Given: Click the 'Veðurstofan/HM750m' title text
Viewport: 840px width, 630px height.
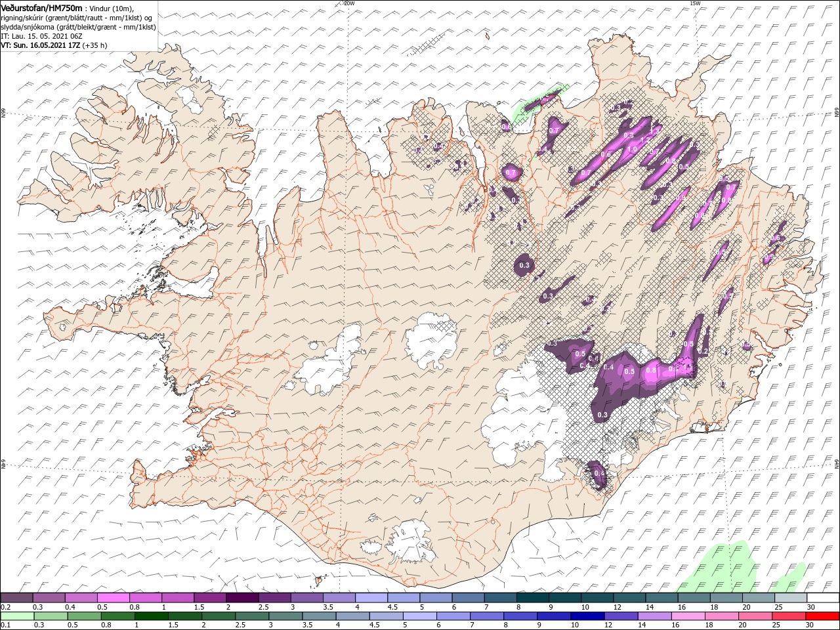Looking at the screenshot, I should 41,7.
